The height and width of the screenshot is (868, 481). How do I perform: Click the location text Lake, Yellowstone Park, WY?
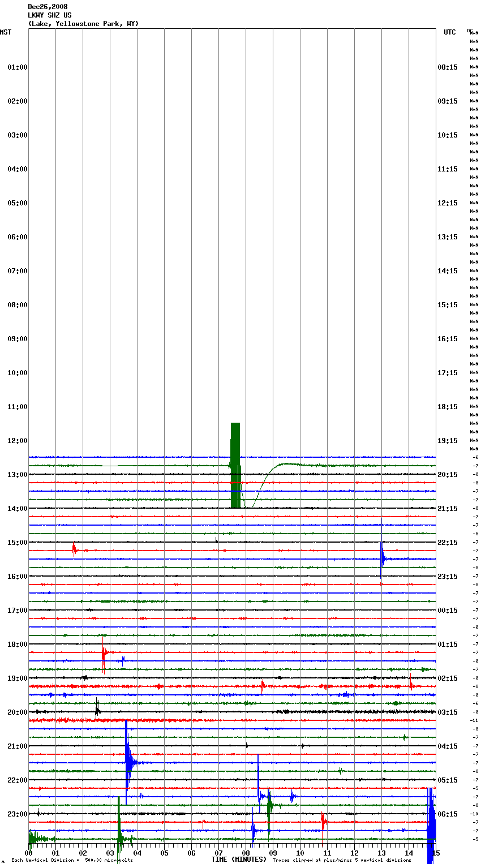coord(83,24)
